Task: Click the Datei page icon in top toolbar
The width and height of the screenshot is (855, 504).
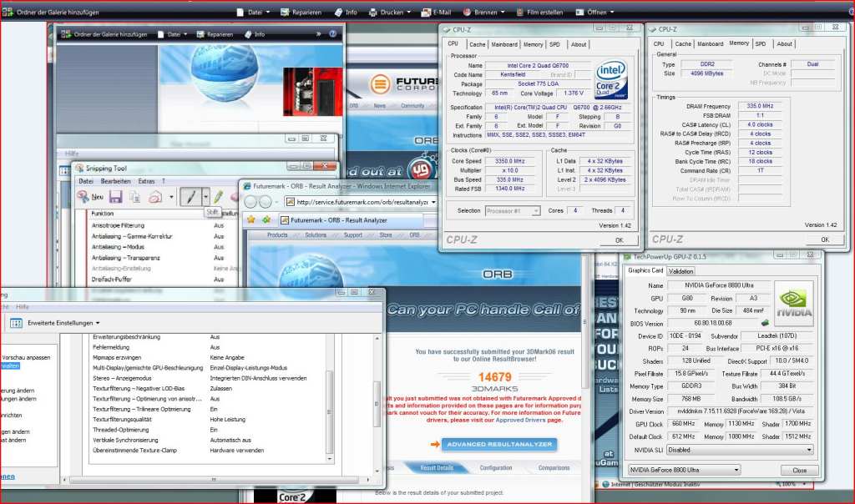Action: [x=240, y=12]
